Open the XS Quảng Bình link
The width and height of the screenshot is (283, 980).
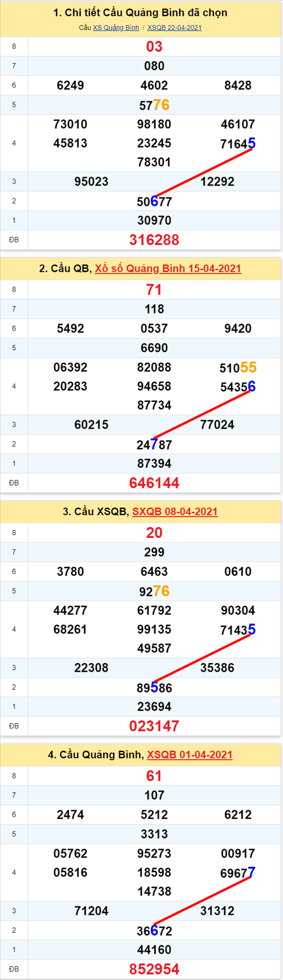(x=116, y=28)
